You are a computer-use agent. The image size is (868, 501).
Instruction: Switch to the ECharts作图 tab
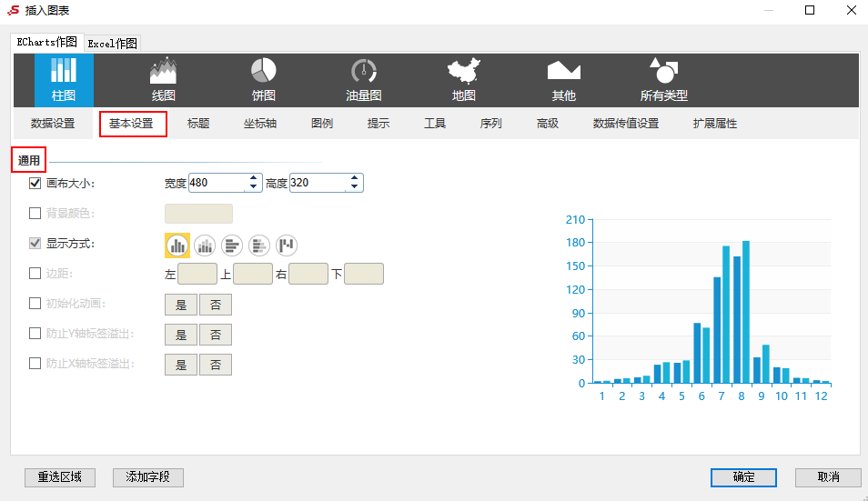(x=47, y=42)
